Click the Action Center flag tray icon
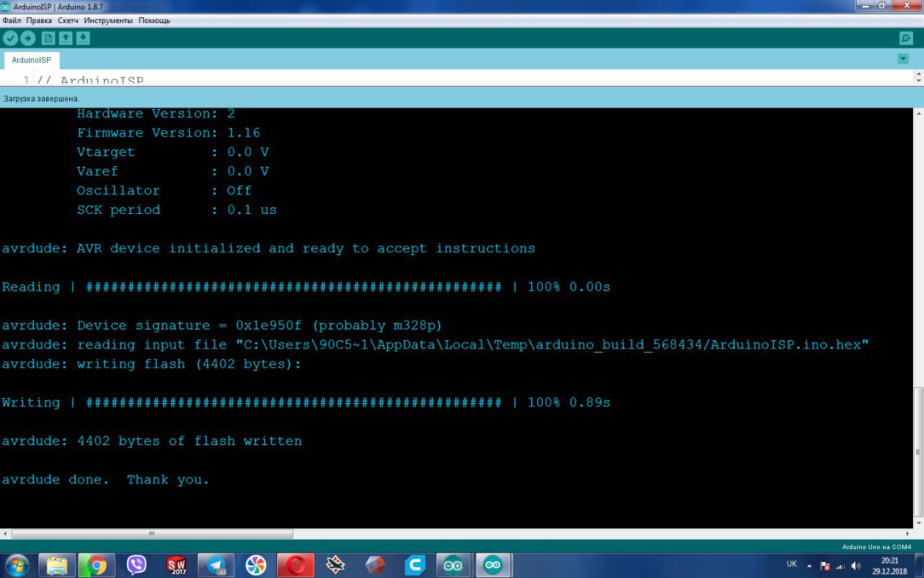The height and width of the screenshot is (578, 924). (x=825, y=566)
